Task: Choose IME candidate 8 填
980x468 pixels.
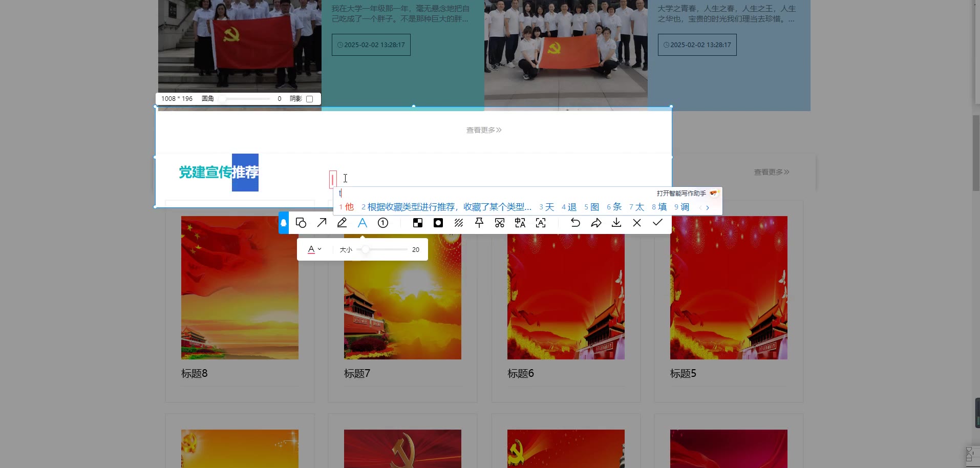Action: (x=659, y=207)
